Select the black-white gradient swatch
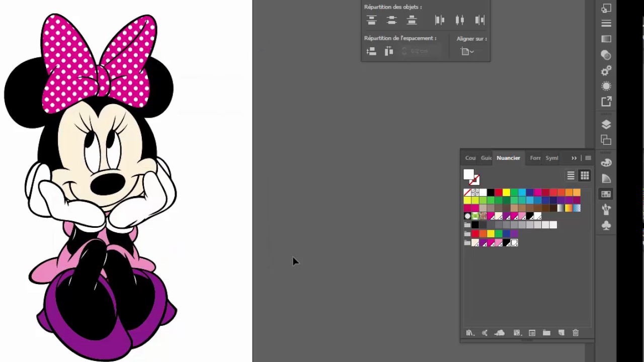 click(x=561, y=208)
